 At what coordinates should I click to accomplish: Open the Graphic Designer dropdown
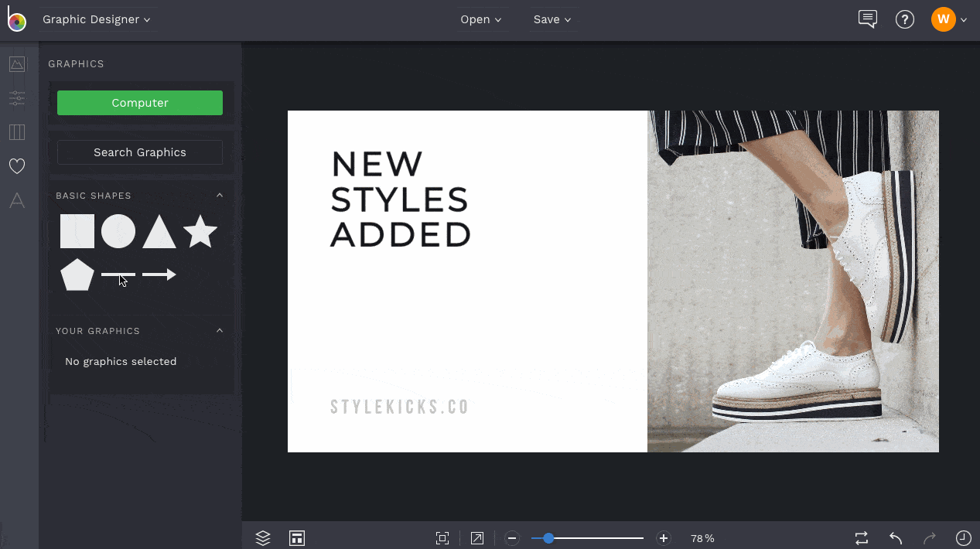coord(96,19)
